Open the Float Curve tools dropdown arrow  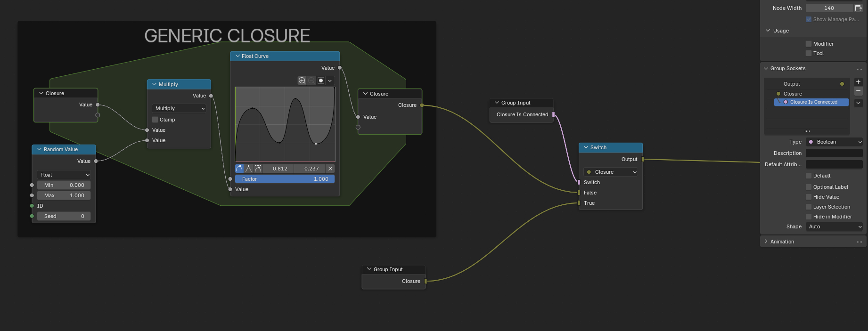[330, 81]
